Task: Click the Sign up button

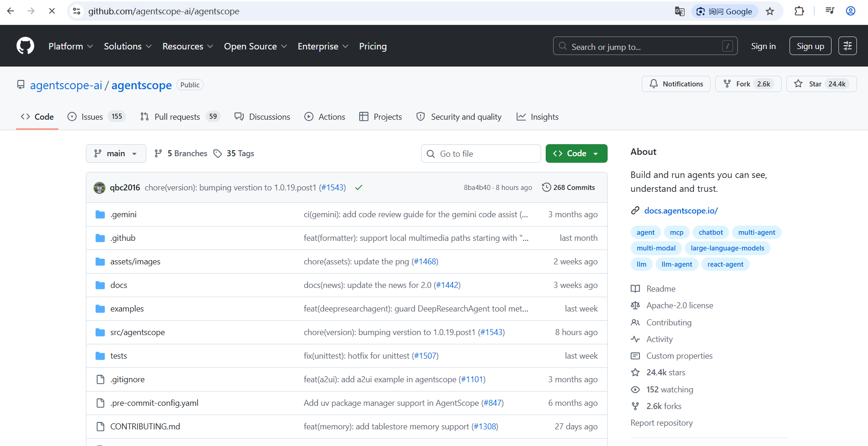Action: pyautogui.click(x=810, y=46)
